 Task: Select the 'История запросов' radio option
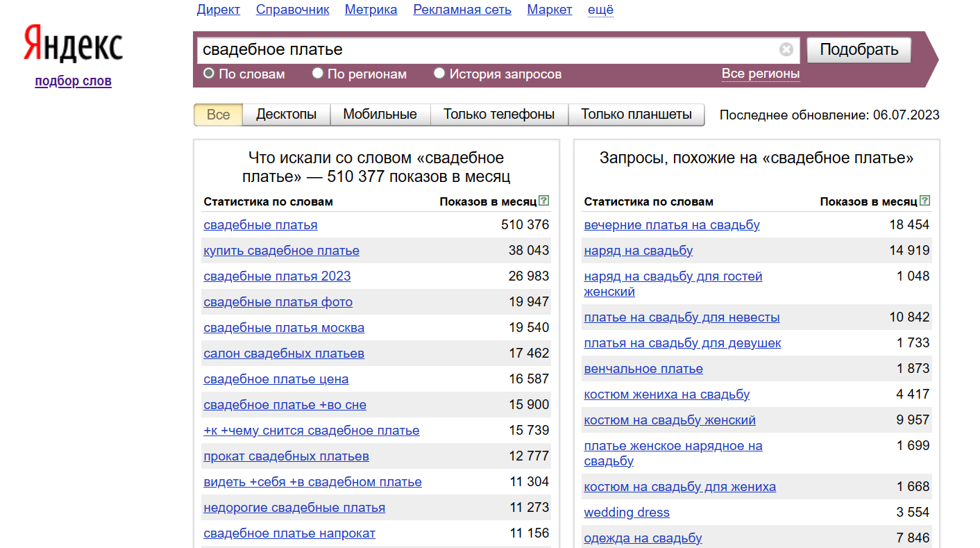[x=439, y=73]
